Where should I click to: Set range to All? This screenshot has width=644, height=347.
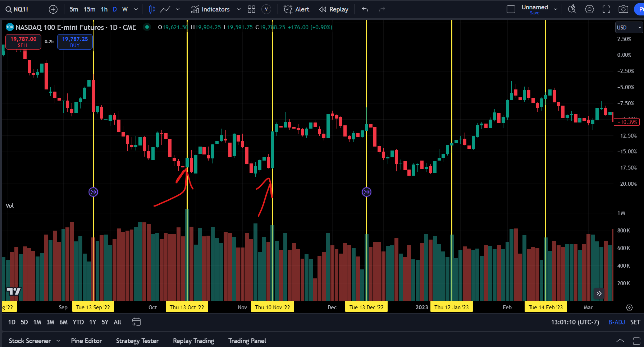coord(117,322)
